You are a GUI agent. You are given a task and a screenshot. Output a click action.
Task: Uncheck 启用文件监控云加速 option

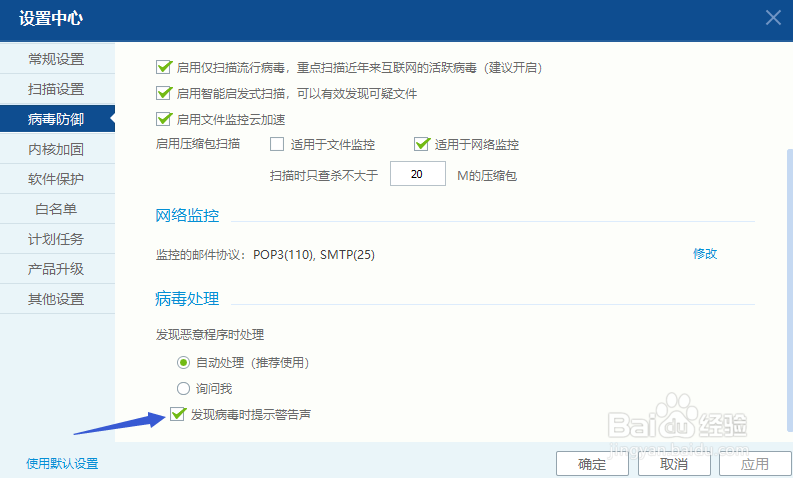[x=164, y=119]
